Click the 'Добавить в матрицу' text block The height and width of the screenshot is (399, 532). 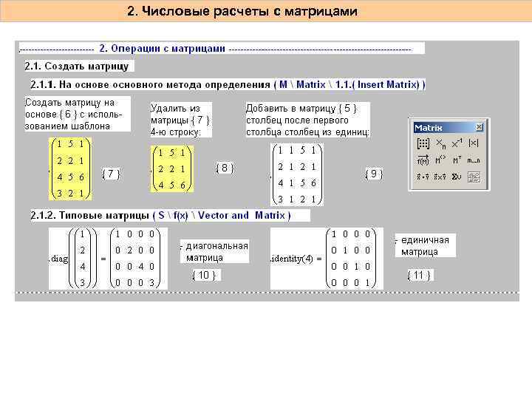(307, 120)
